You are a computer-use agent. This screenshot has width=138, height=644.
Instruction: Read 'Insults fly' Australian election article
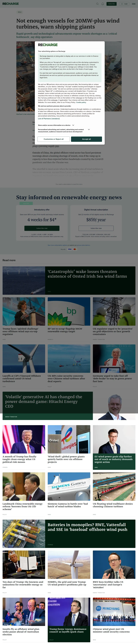[21, 632]
